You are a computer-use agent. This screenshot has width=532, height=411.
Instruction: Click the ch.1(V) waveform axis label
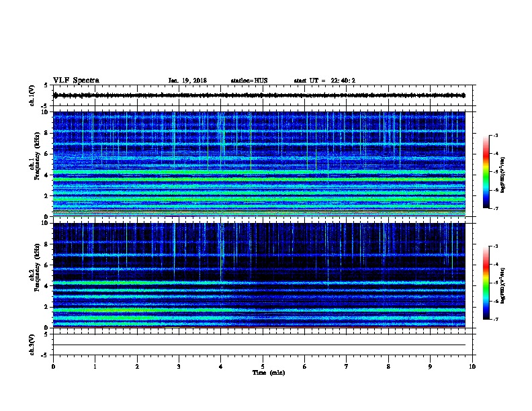click(x=32, y=95)
